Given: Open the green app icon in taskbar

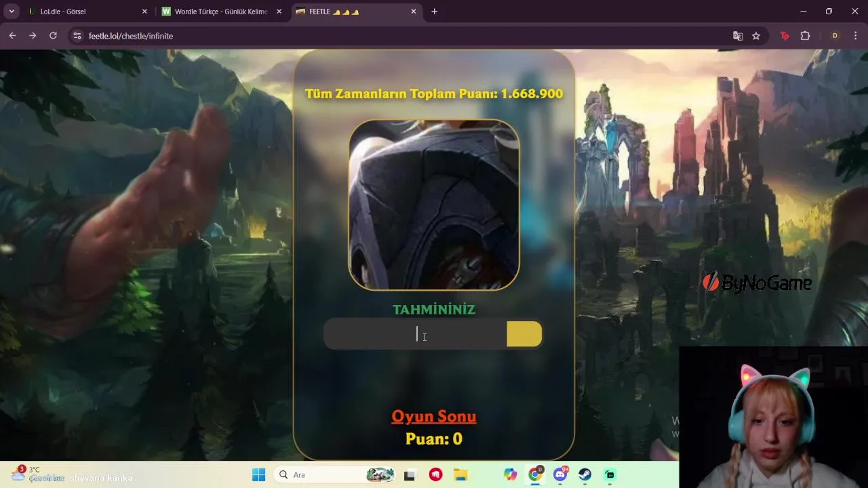Looking at the screenshot, I should click(x=610, y=474).
